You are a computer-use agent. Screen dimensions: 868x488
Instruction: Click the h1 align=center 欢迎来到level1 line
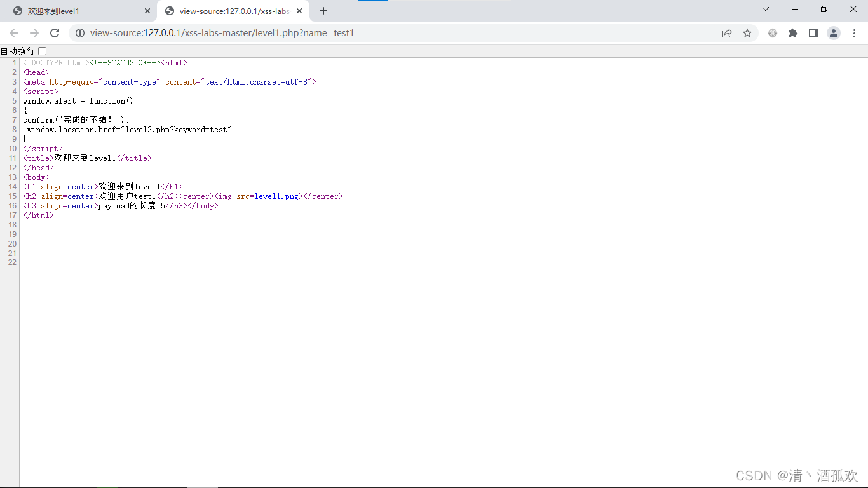(102, 187)
